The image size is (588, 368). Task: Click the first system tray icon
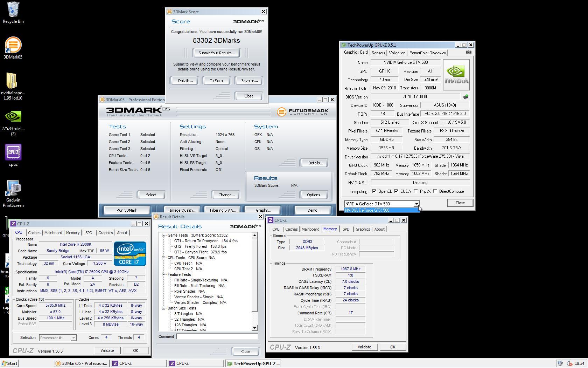[x=560, y=363]
